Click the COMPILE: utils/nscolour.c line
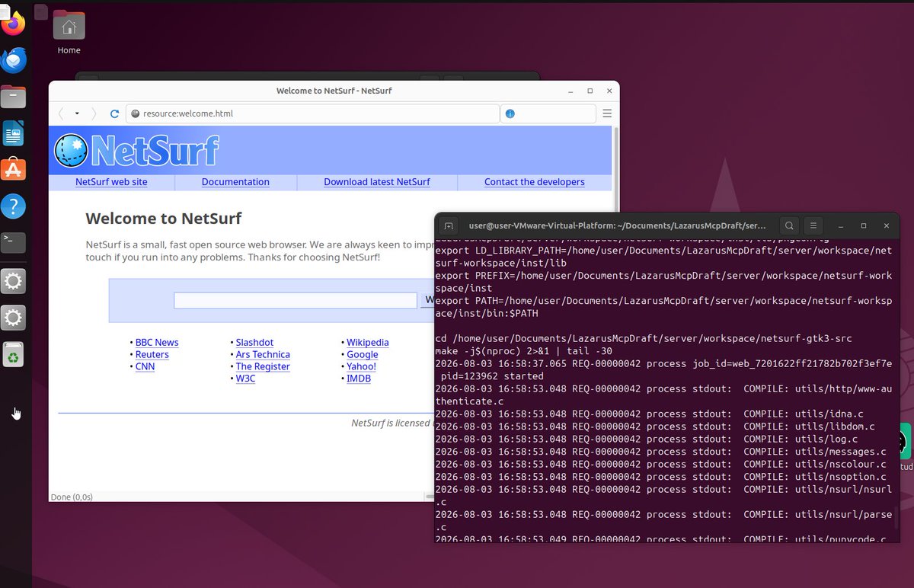The height and width of the screenshot is (588, 914). click(660, 464)
